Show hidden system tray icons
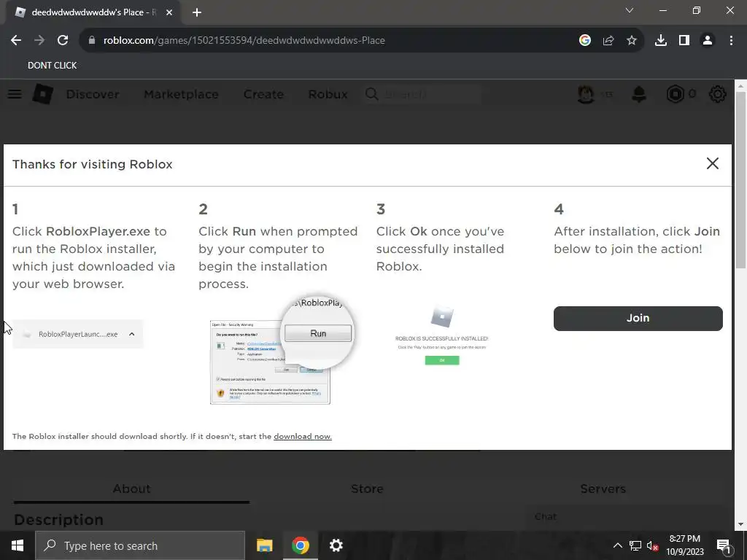 [617, 545]
